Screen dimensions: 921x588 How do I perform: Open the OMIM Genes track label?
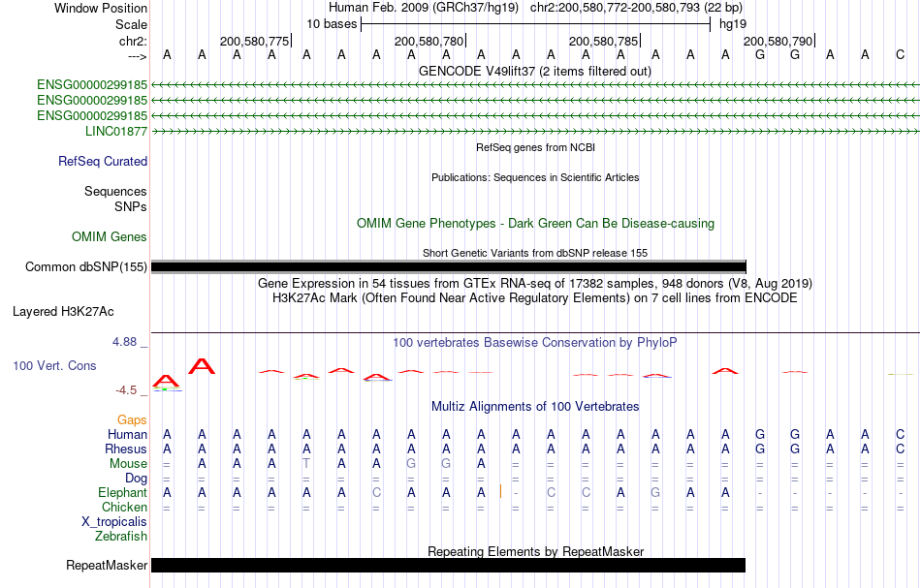pos(110,236)
